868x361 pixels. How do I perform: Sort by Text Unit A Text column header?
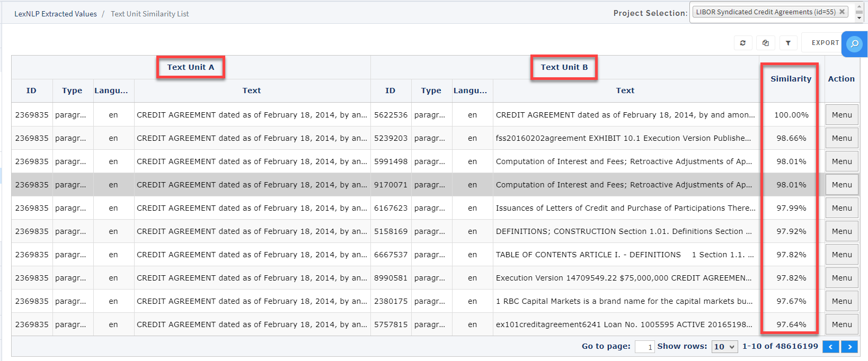252,91
